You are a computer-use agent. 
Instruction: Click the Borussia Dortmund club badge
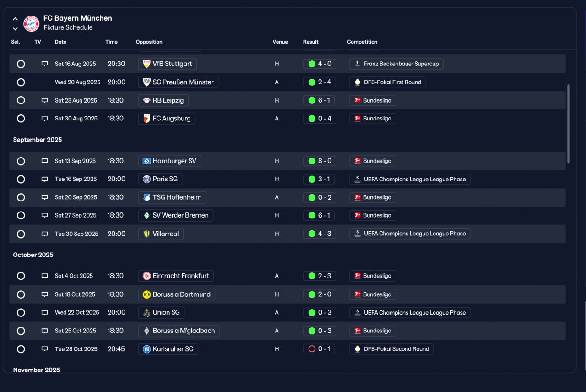[146, 294]
